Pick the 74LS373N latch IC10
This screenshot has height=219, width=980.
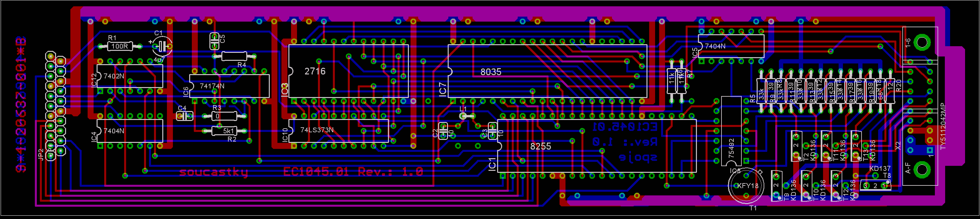pos(338,131)
